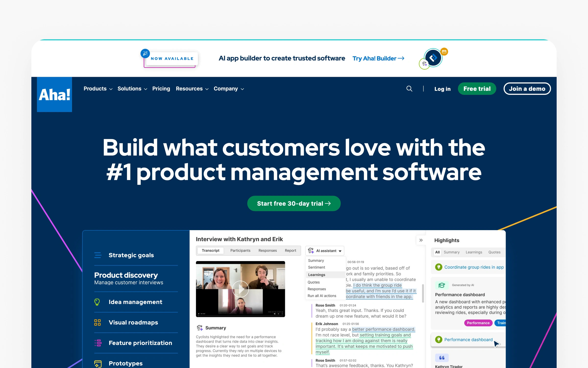
Task: Expand the Resources menu
Action: tap(192, 89)
